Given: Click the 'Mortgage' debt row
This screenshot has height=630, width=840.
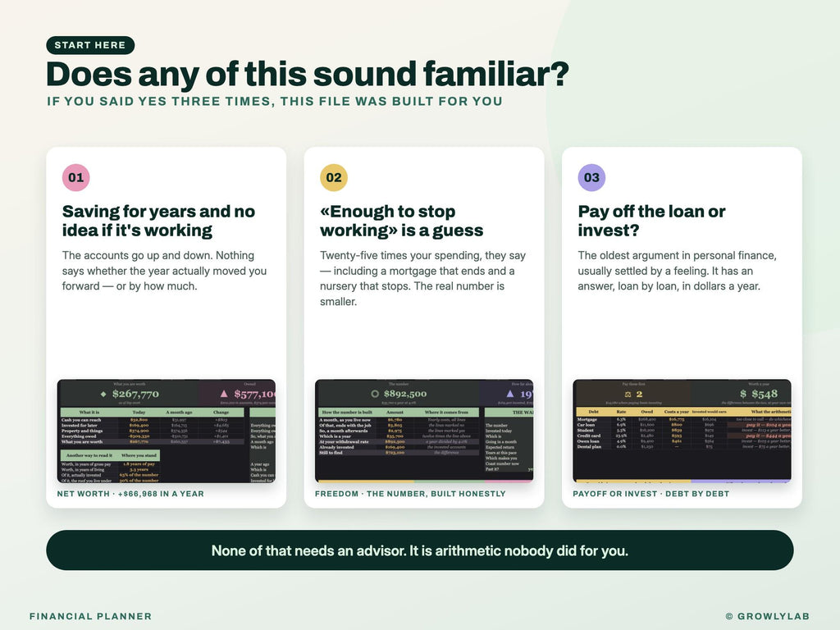Looking at the screenshot, I should click(x=682, y=419).
